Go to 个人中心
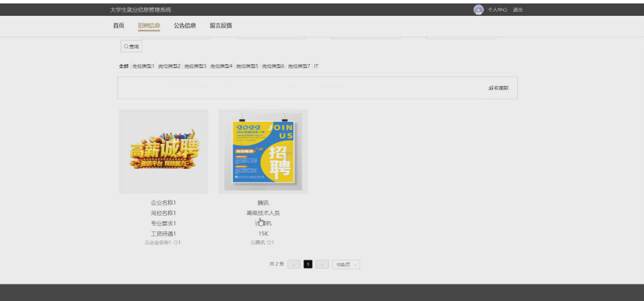This screenshot has height=301, width=644. pos(497,10)
